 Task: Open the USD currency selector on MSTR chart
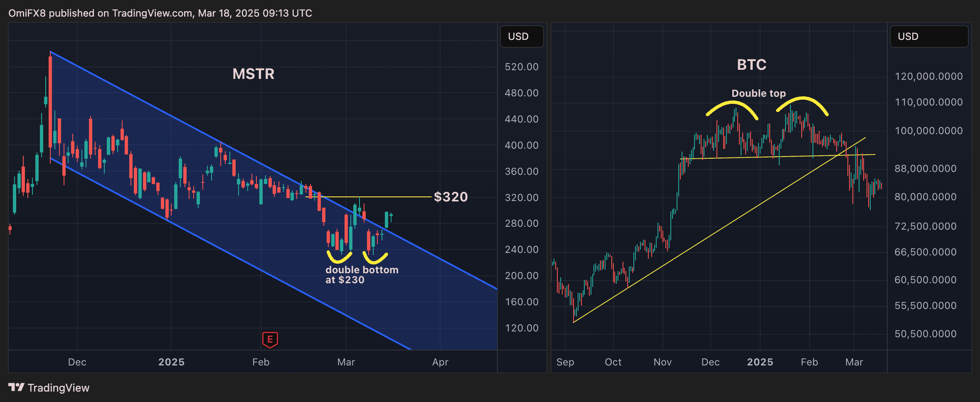pos(522,37)
